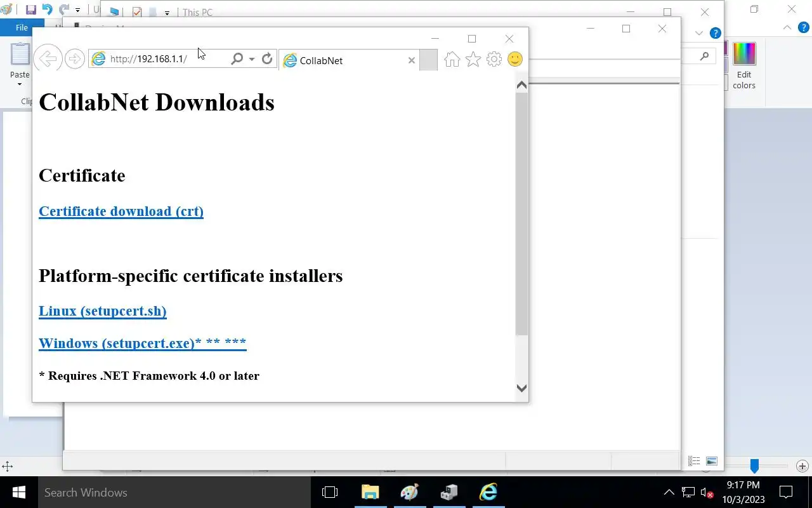Open Paint's Customize Quick Access Toolbar dropdown
The height and width of the screenshot is (508, 812).
[x=78, y=10]
